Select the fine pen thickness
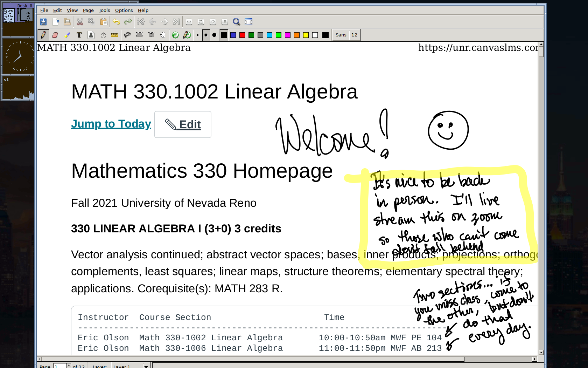Screen dimensions: 588x368 [x=198, y=35]
